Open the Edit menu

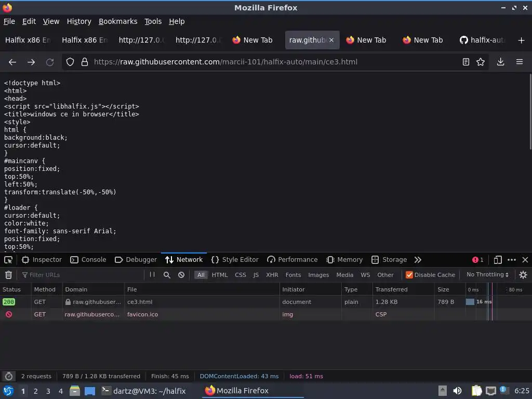pos(29,21)
